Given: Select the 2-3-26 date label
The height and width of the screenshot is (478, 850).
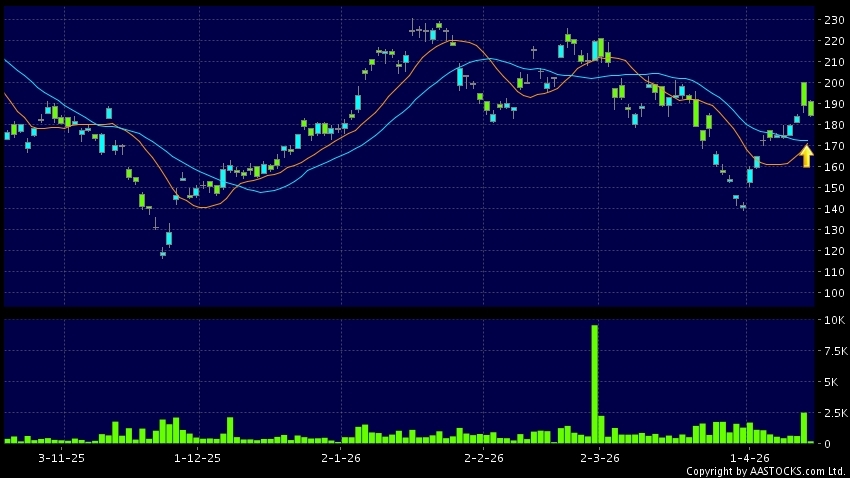Looking at the screenshot, I should [600, 457].
